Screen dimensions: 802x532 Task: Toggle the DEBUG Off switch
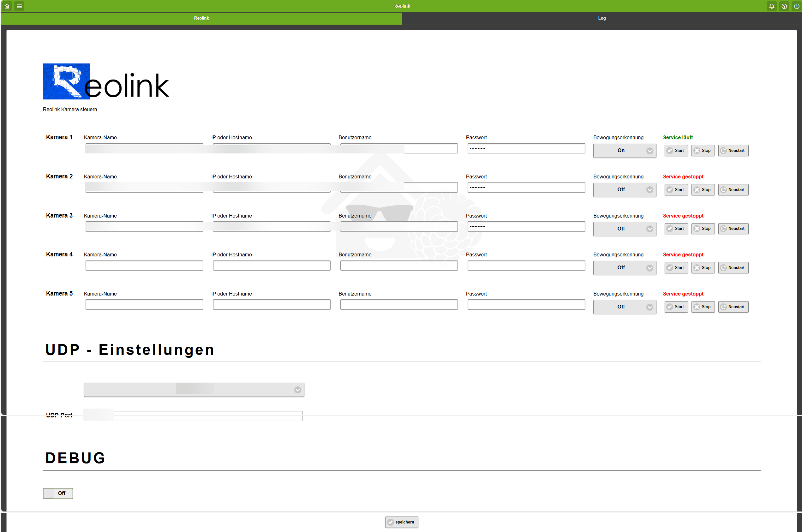(58, 493)
